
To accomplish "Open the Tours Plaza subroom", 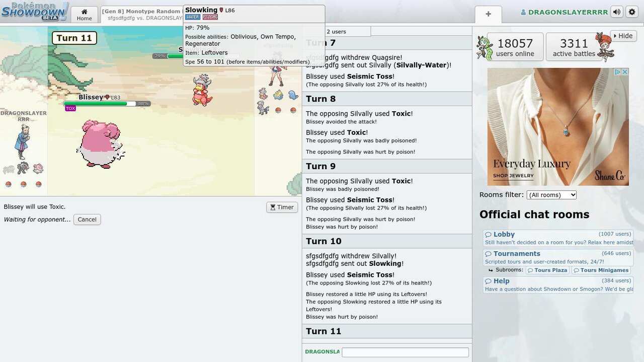I will pos(547,270).
